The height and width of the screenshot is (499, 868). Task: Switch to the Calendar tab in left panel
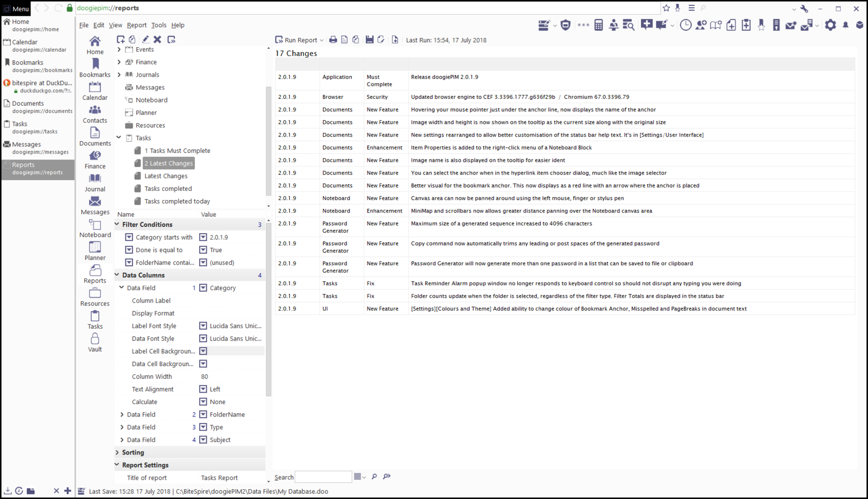pos(37,46)
